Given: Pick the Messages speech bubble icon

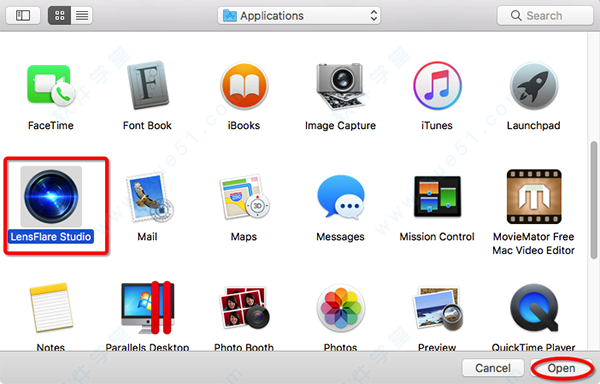Looking at the screenshot, I should pos(341,197).
